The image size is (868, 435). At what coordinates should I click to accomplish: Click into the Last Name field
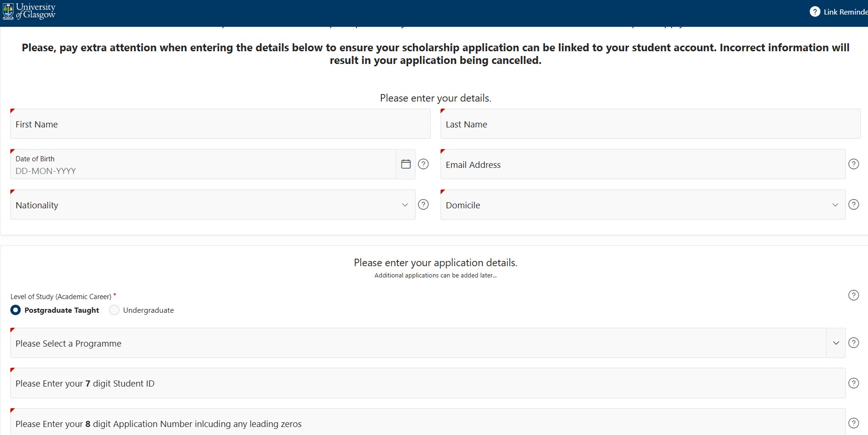(x=650, y=124)
